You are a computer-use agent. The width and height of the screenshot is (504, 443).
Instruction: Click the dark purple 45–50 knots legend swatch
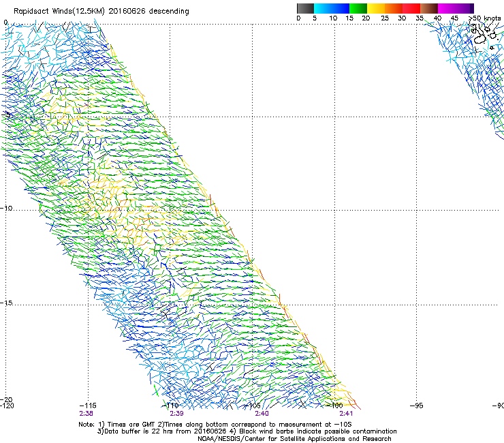464,8
